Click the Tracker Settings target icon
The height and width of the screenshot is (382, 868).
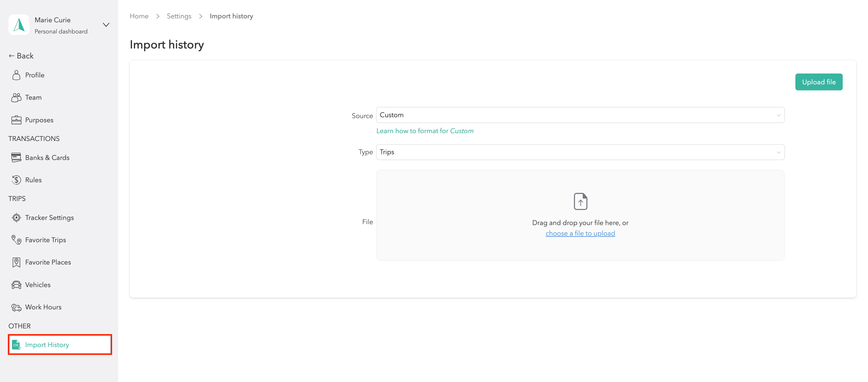(16, 218)
